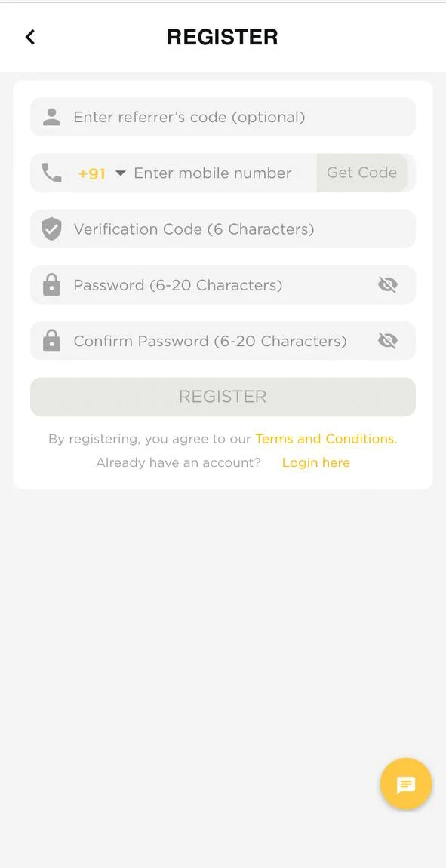Click Login here to sign in
The height and width of the screenshot is (868, 446).
tap(315, 462)
